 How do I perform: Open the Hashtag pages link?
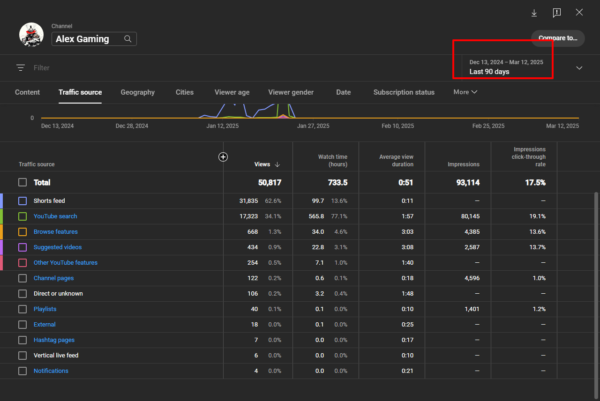pos(54,340)
